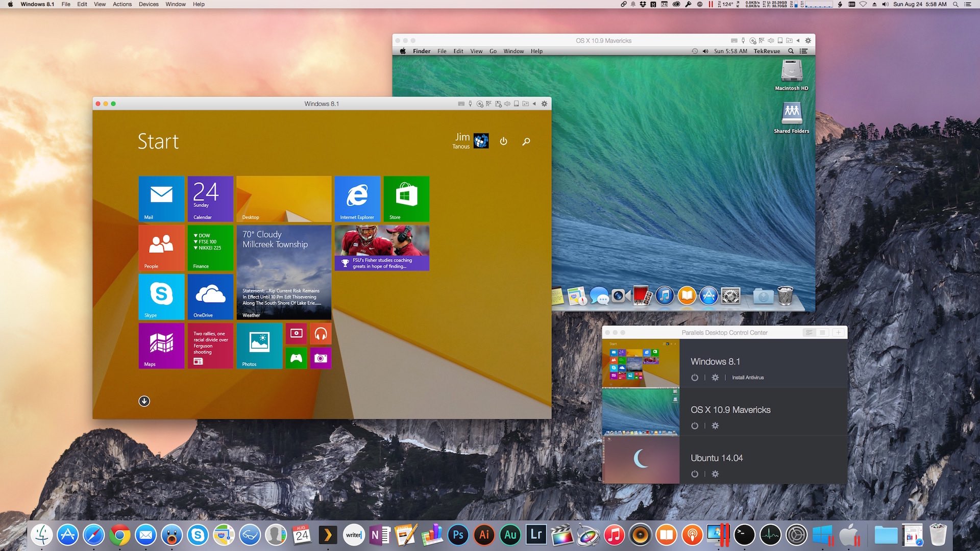Open the Music headphones small tile
The height and width of the screenshot is (551, 980).
point(321,334)
